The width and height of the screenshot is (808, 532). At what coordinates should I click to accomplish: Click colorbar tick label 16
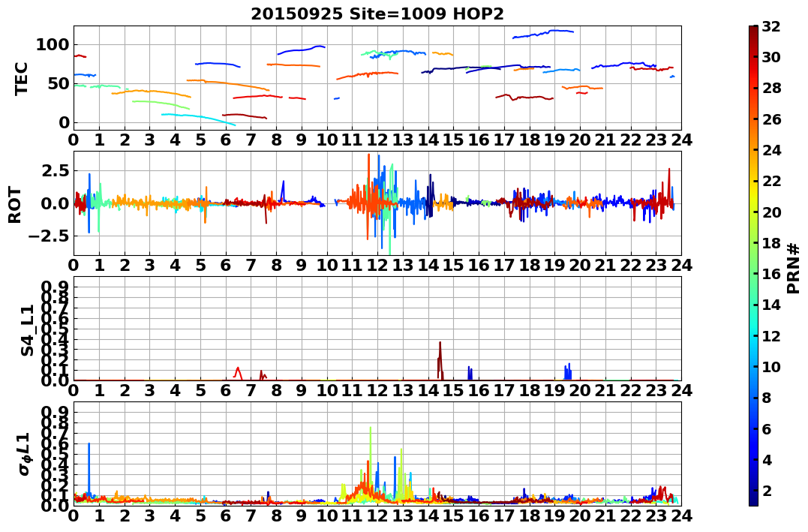pos(771,274)
